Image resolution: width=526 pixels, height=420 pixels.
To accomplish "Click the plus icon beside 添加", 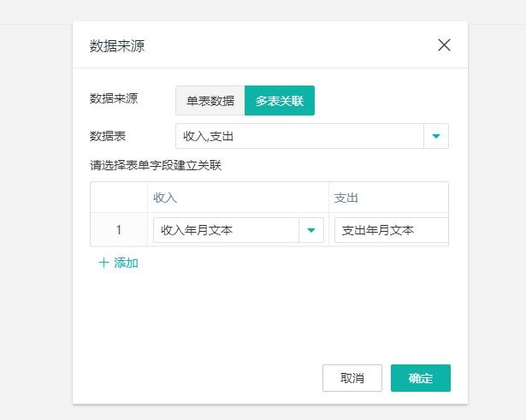I will [x=103, y=263].
